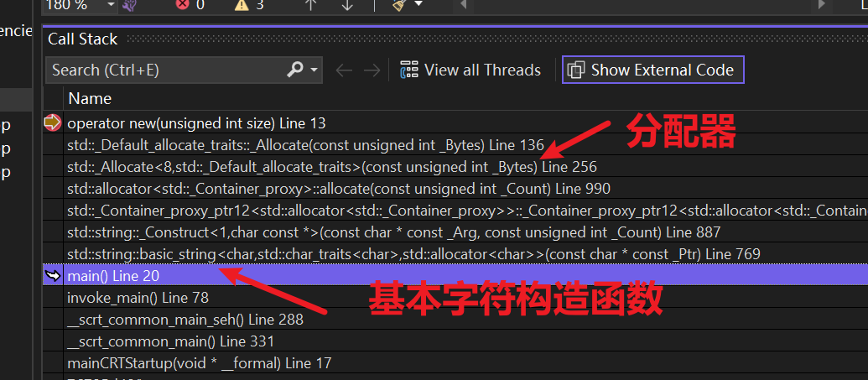Click the errors count icon
The width and height of the screenshot is (868, 380).
point(182,5)
